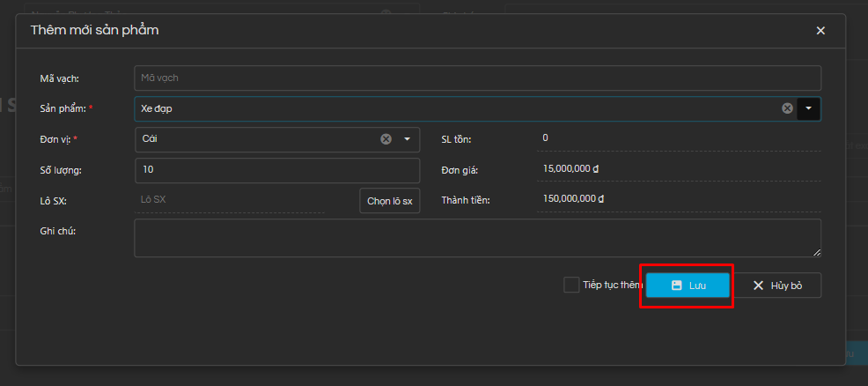
Task: Select the Số lượng quantity field
Action: point(277,170)
